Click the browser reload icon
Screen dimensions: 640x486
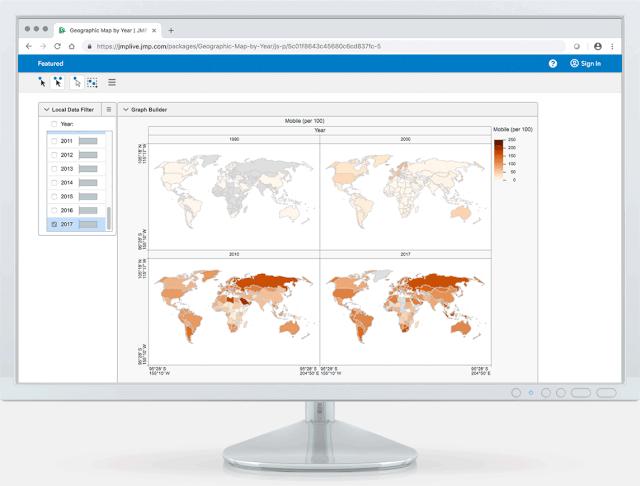click(x=58, y=46)
